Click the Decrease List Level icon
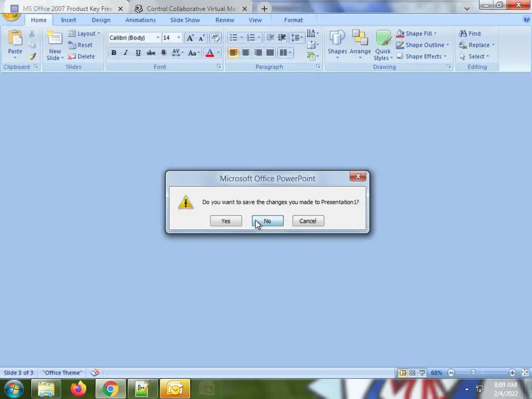 pyautogui.click(x=270, y=37)
